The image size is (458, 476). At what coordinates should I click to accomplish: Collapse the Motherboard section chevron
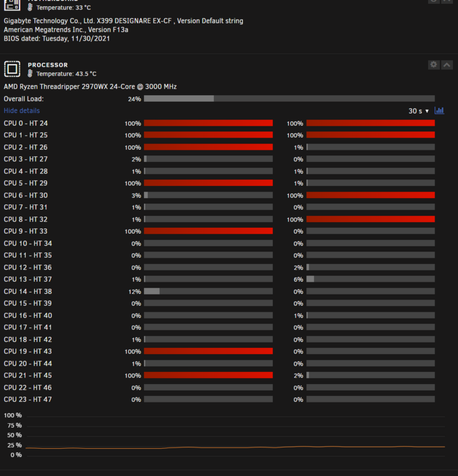(447, 1)
